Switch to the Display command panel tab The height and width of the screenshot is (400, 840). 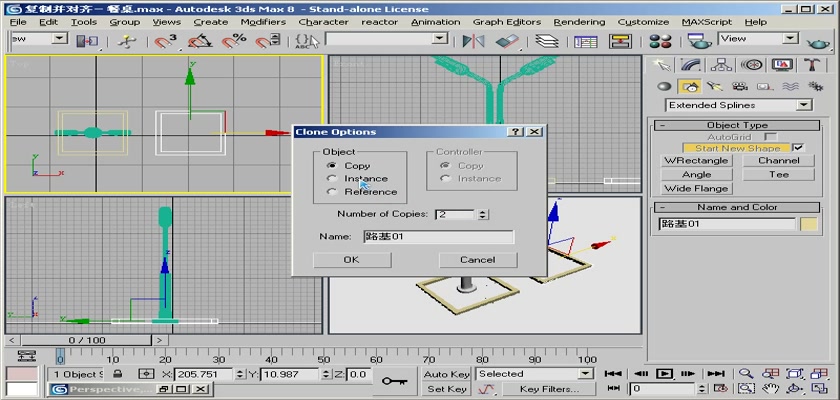(782, 65)
